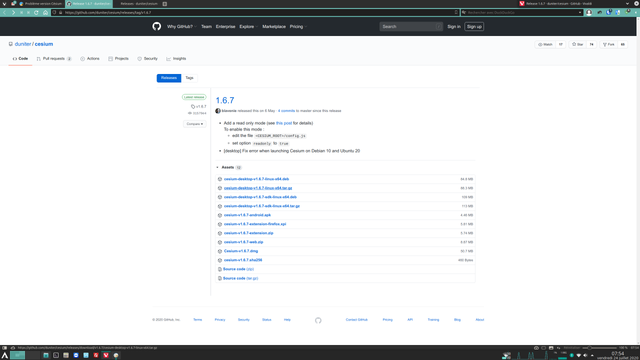Image resolution: width=640 pixels, height=360 pixels.
Task: Click the footer GitHub mark icon
Action: click(x=318, y=320)
